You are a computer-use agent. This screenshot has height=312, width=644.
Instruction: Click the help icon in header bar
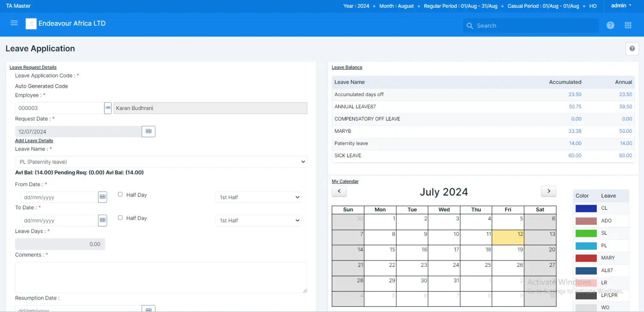point(610,25)
